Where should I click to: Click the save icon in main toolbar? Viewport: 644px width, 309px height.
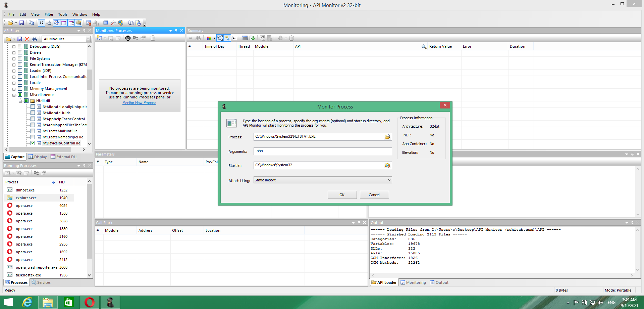pos(21,23)
